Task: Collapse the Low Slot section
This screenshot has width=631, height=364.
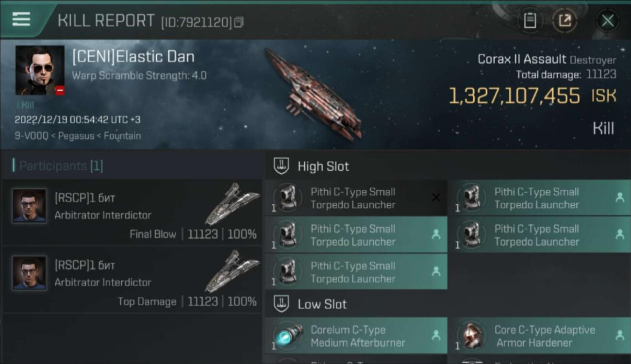Action: click(322, 304)
